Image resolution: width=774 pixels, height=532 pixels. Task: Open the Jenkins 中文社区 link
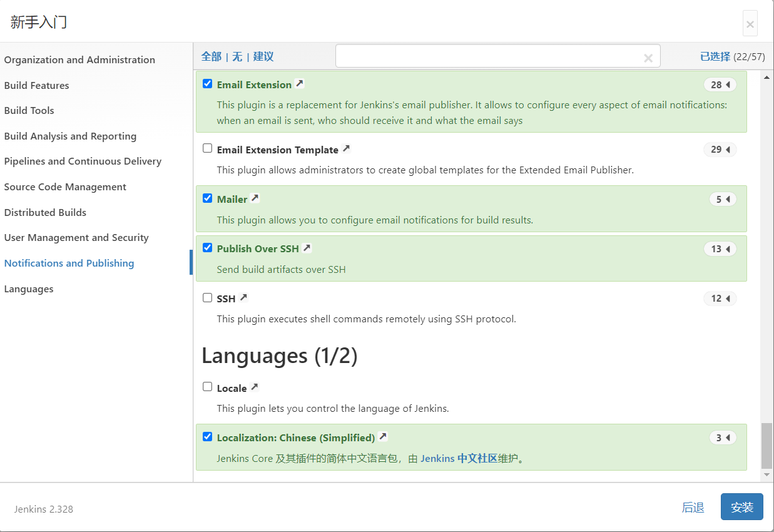point(459,458)
